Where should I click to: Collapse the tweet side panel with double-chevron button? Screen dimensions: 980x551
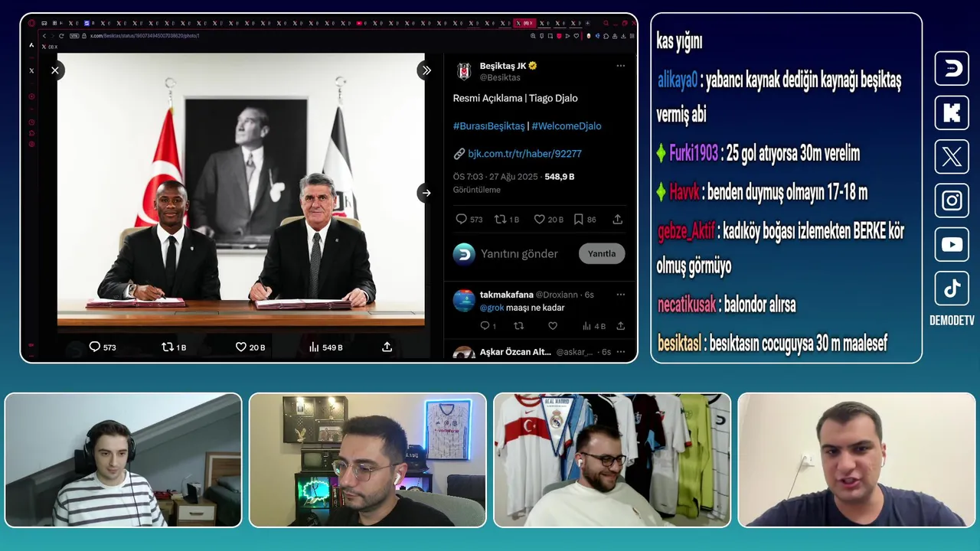tap(426, 70)
